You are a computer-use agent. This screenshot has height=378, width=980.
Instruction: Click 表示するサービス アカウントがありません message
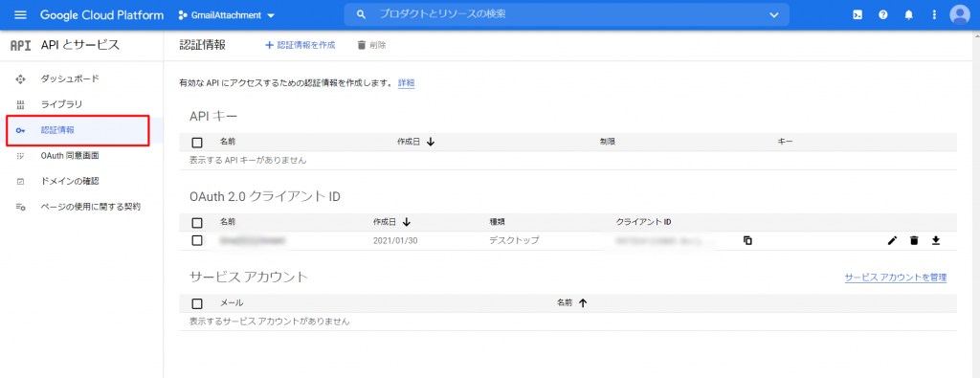[269, 322]
